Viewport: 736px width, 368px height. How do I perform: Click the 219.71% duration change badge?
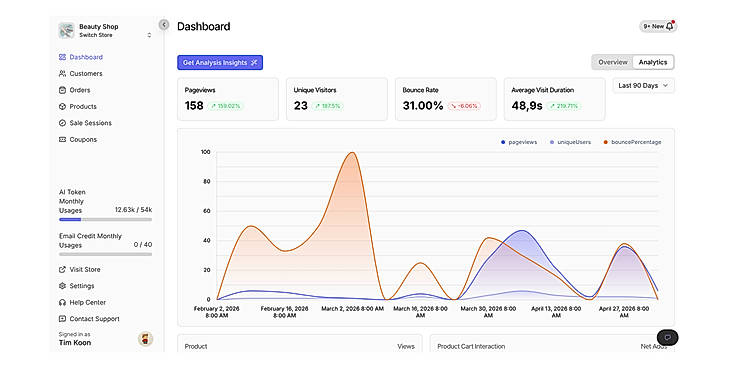pos(564,106)
